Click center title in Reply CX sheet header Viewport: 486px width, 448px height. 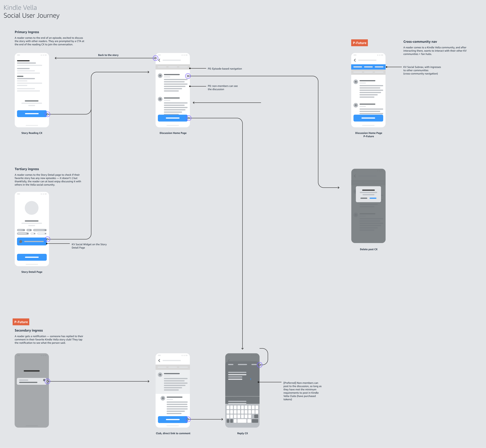(243, 365)
